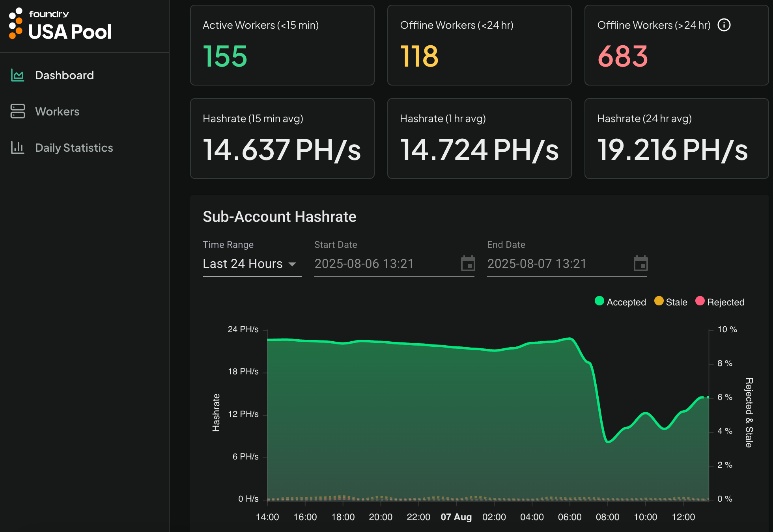Open the Start Date calendar picker icon
Image resolution: width=773 pixels, height=532 pixels.
(x=468, y=264)
